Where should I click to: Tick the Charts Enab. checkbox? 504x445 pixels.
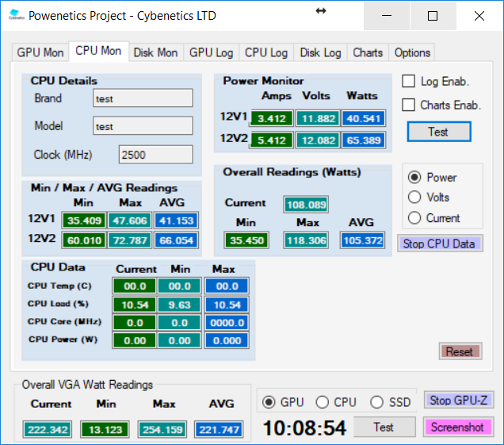(409, 105)
